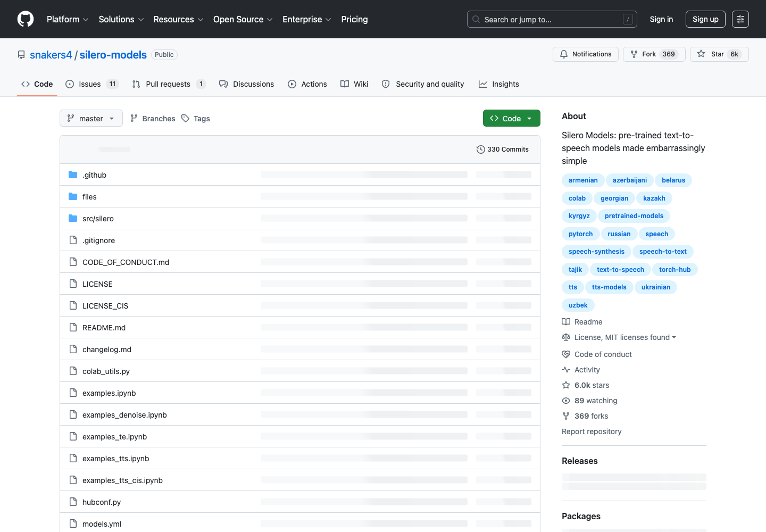Click the Activity pulse icon
The image size is (766, 532).
click(566, 370)
